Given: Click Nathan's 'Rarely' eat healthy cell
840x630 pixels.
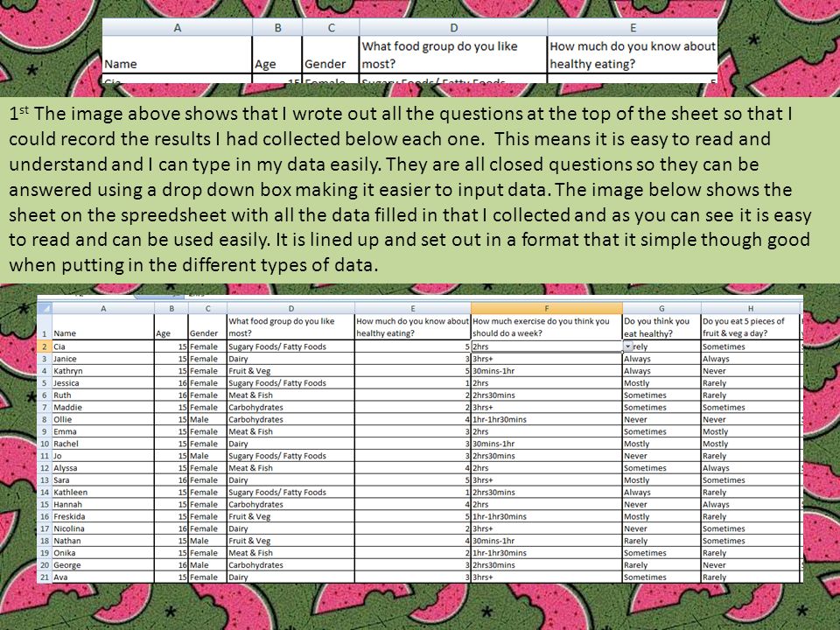Looking at the screenshot, I should click(661, 541).
